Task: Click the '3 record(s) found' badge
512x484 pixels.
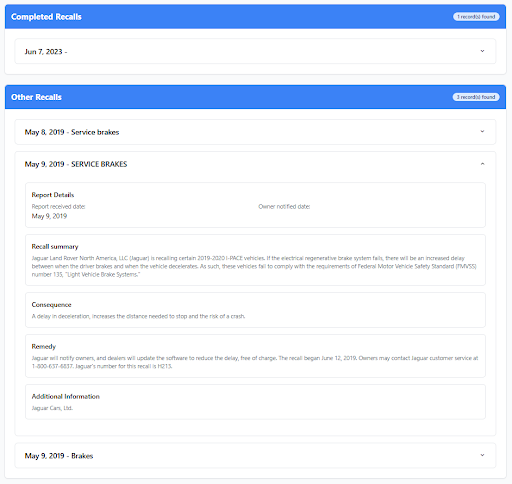Action: (x=476, y=97)
